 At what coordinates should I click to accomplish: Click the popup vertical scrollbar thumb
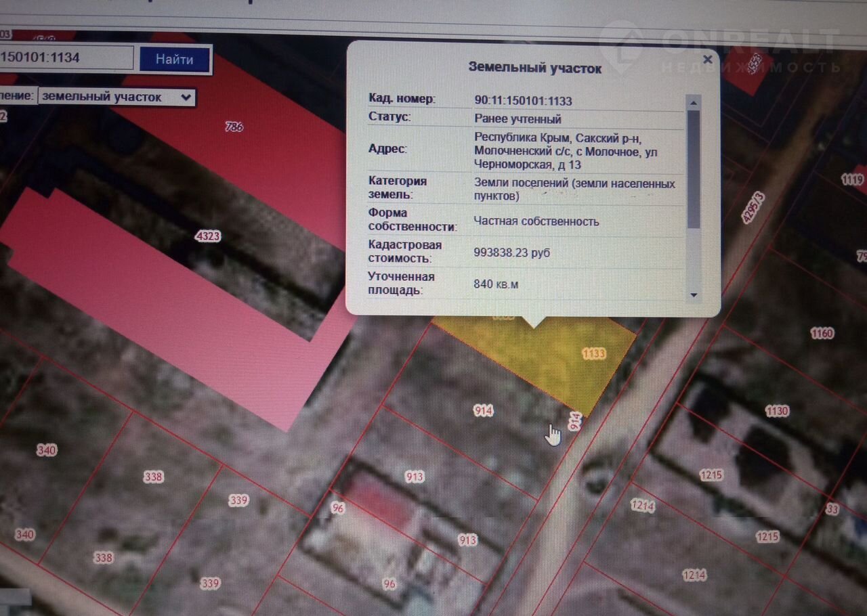693,169
